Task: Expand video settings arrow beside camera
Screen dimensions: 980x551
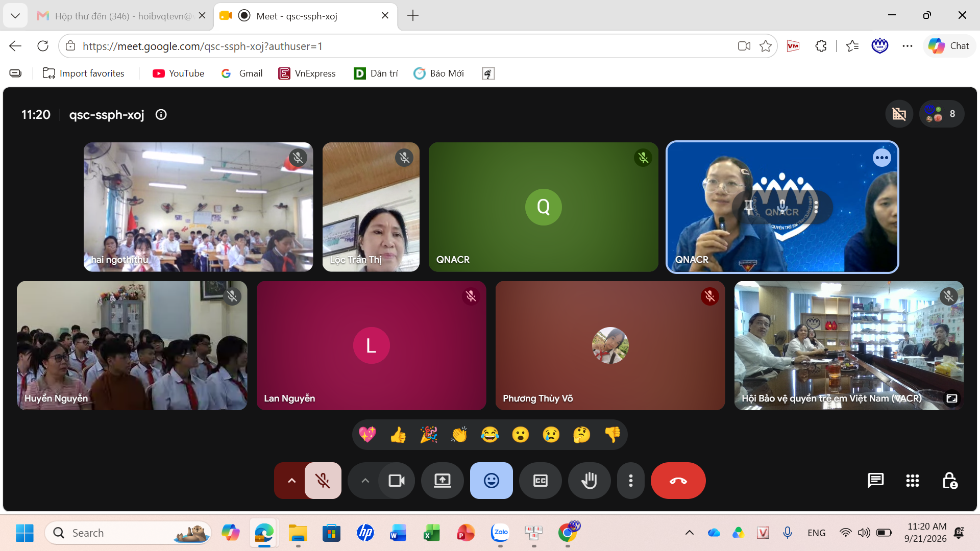Action: point(365,481)
